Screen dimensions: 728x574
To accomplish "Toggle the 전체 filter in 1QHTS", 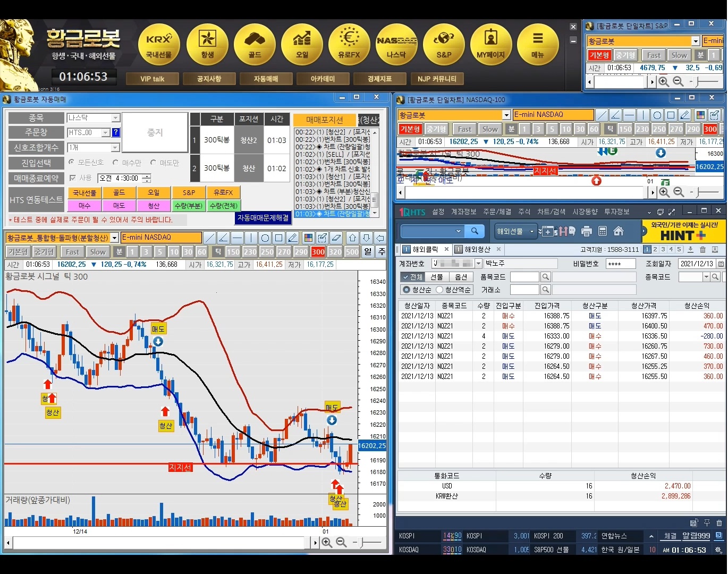I will coord(412,277).
